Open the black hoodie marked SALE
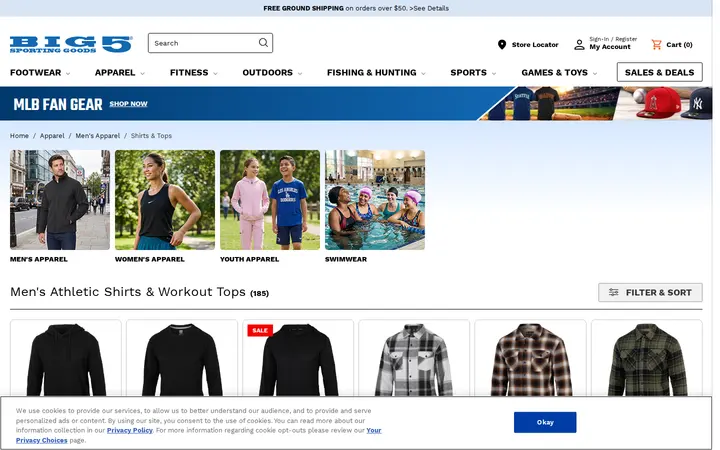This screenshot has height=450, width=720. [x=298, y=359]
